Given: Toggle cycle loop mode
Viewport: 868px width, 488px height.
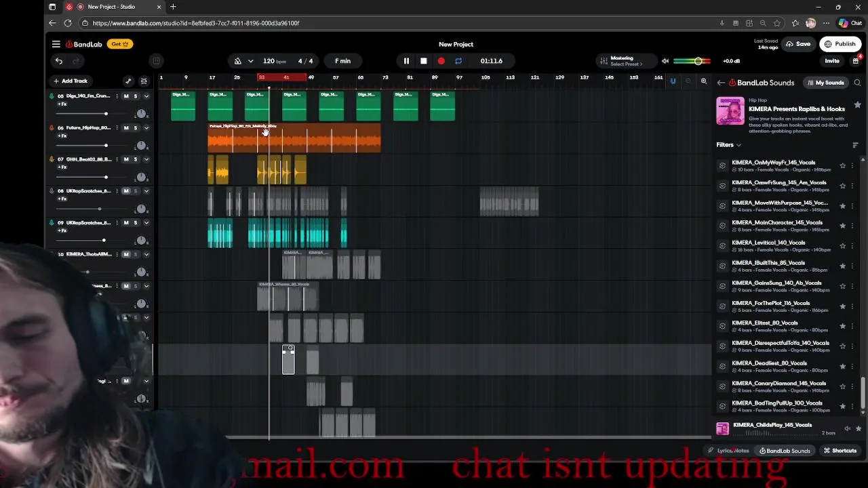Looking at the screenshot, I should click(458, 61).
